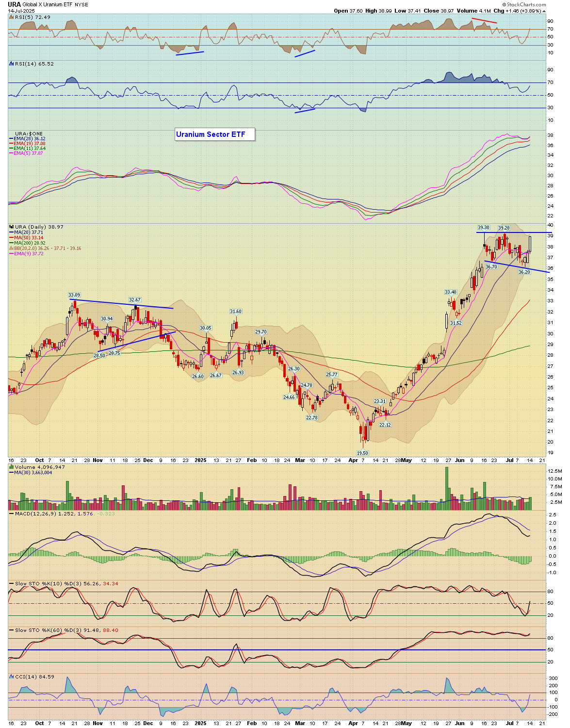Click the "Volume 4.1M" header value
This screenshot has height=728, width=570.
coord(474,11)
